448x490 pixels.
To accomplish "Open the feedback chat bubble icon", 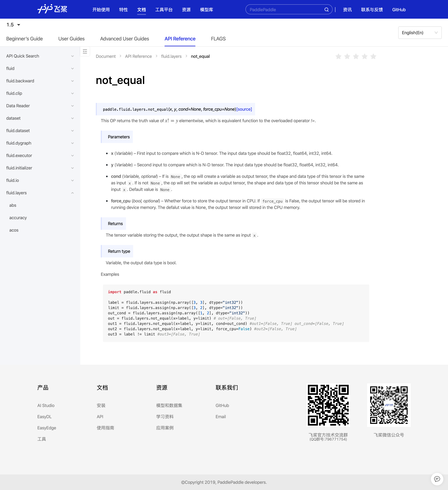I will point(437,479).
